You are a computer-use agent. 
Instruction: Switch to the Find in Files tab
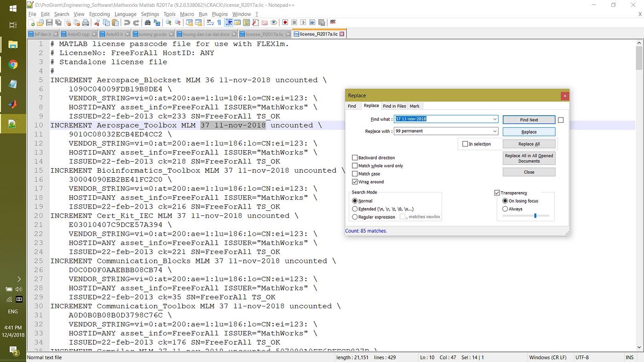tap(394, 106)
